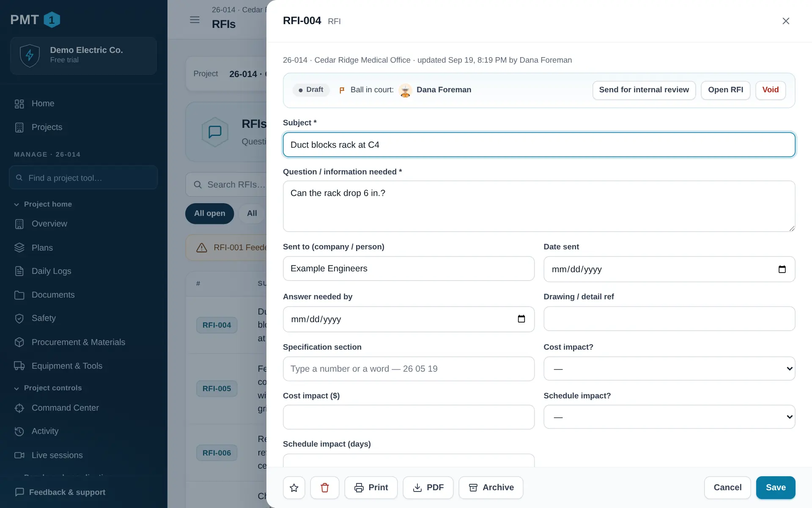The image size is (812, 508).
Task: Click Send for internal review
Action: (644, 90)
